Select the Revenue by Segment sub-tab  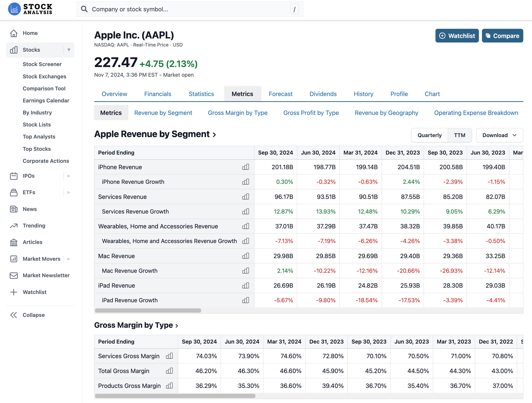(163, 113)
